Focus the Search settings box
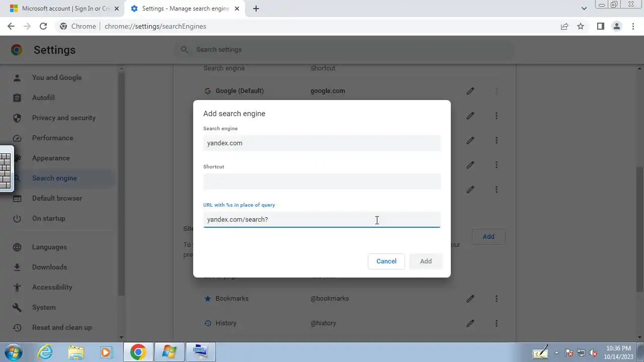The height and width of the screenshot is (362, 644). (345, 50)
